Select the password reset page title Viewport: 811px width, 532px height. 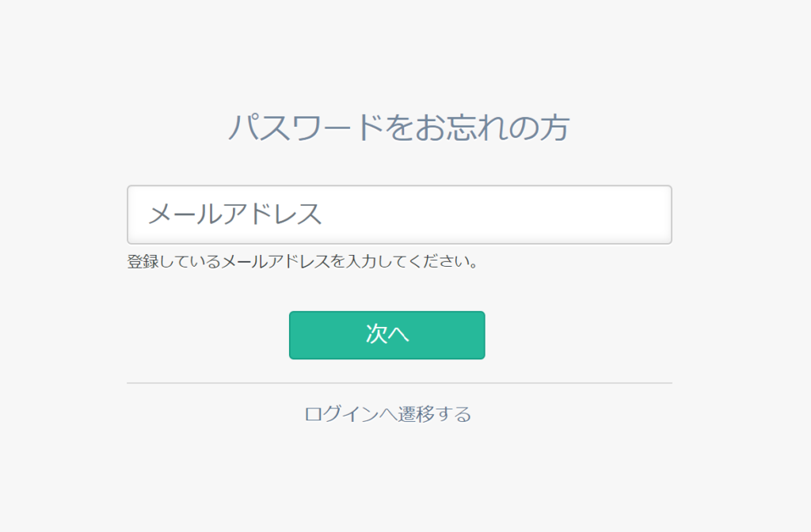click(399, 127)
